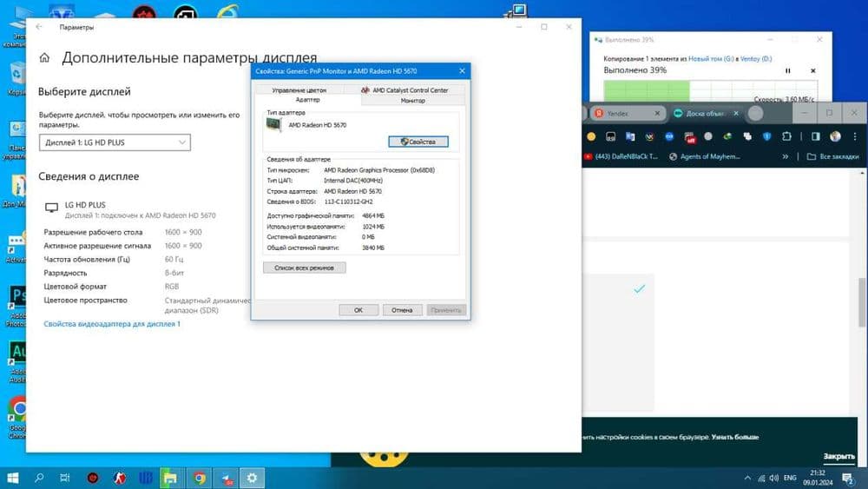Viewport: 868px width, 489px height.
Task: Open the '(443) DaReNBlaCk T...' YouTube bookmark
Action: coord(621,156)
